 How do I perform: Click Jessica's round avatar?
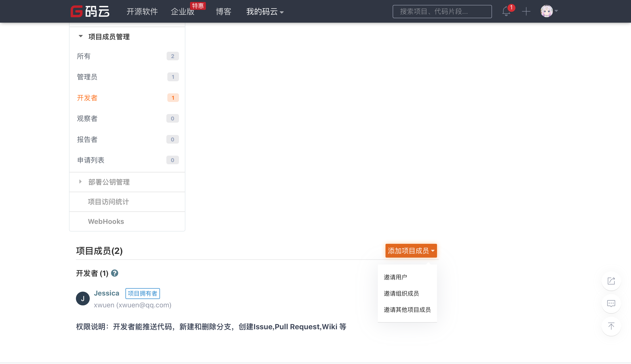pos(83,298)
